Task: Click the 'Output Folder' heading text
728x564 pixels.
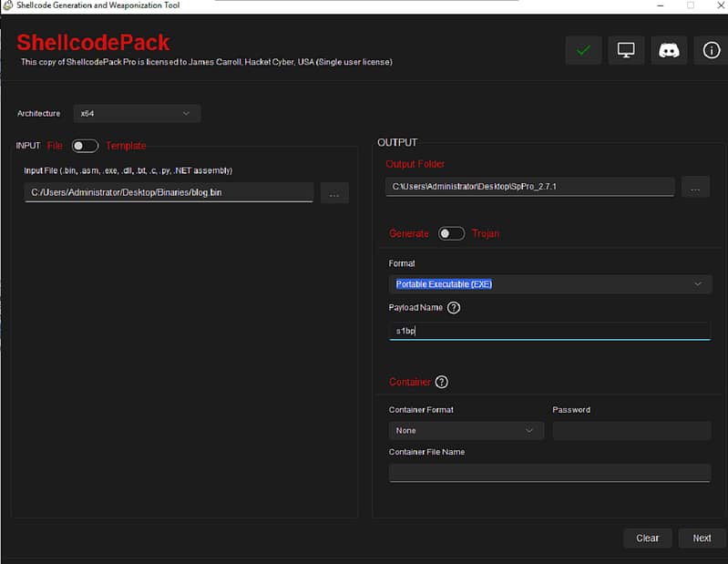Action: coord(415,164)
